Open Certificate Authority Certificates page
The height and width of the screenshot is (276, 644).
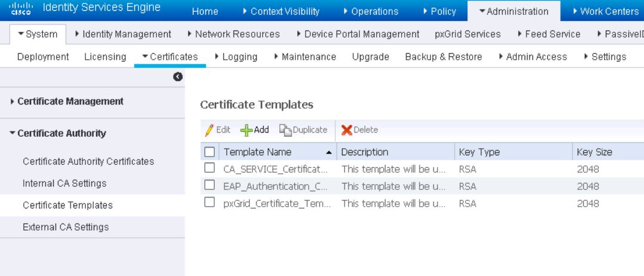[88, 162]
